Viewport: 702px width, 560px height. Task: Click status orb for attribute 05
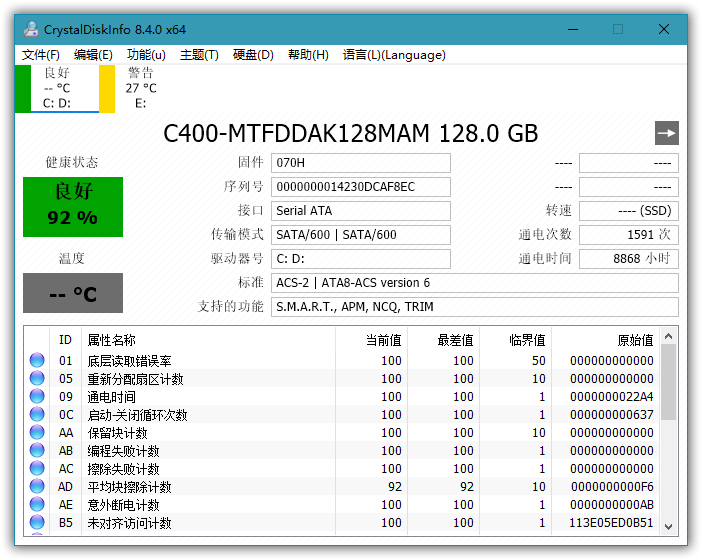37,379
